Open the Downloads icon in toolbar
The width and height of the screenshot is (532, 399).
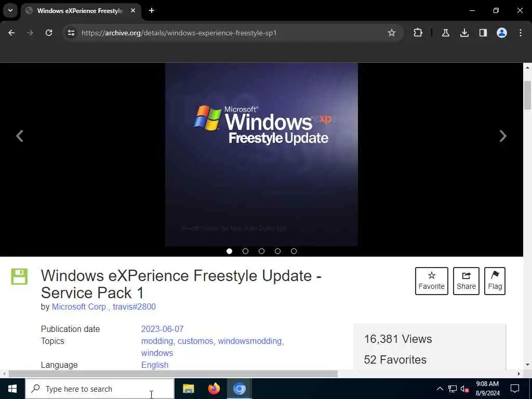[464, 33]
